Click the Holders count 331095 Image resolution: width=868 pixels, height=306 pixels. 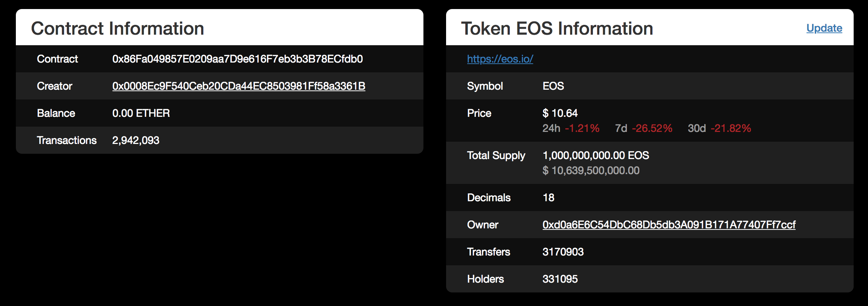[x=560, y=279]
